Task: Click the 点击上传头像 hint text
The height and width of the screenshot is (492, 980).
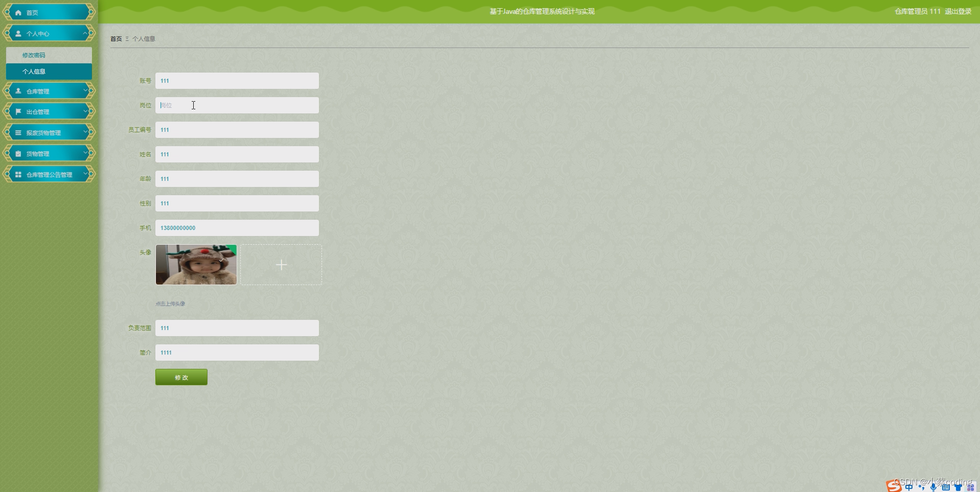Action: click(x=170, y=303)
